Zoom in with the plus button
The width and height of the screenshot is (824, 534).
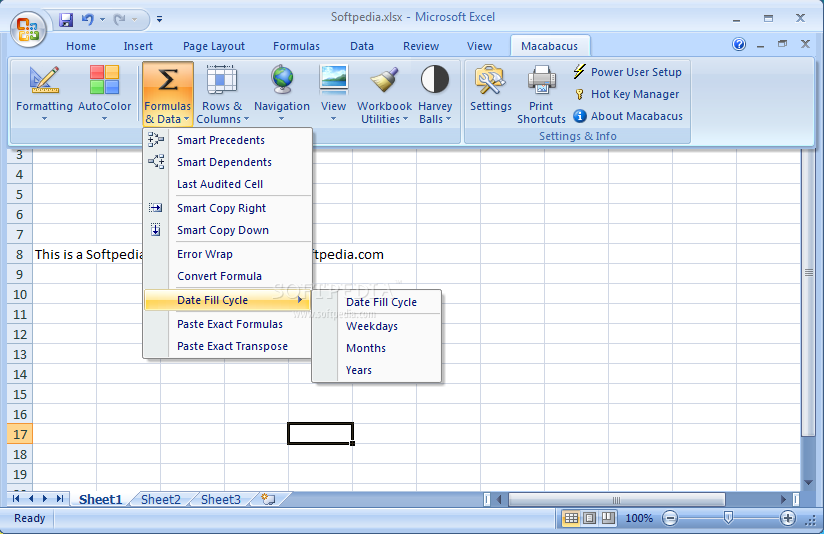click(x=788, y=519)
